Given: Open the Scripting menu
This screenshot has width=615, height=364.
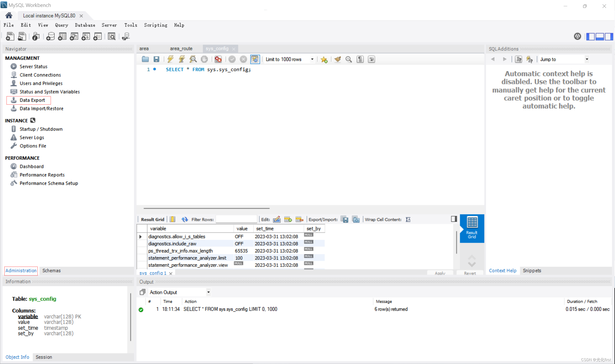Looking at the screenshot, I should (x=156, y=25).
